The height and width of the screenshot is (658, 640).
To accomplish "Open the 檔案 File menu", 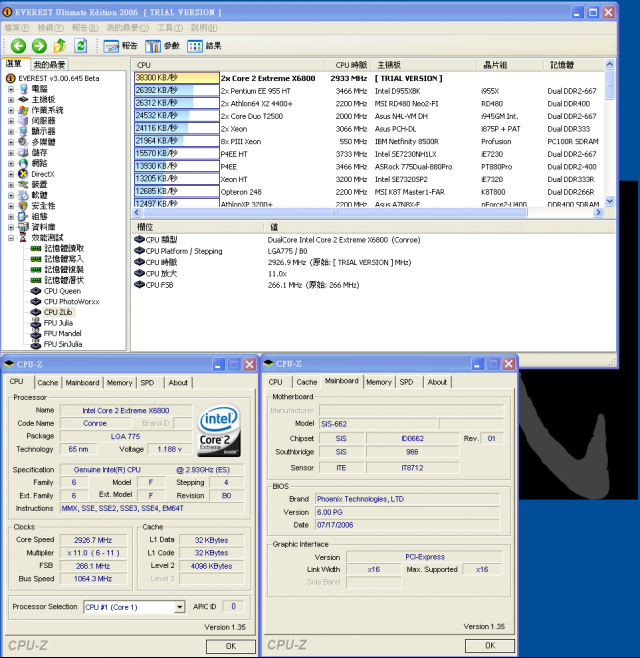I will point(17,28).
